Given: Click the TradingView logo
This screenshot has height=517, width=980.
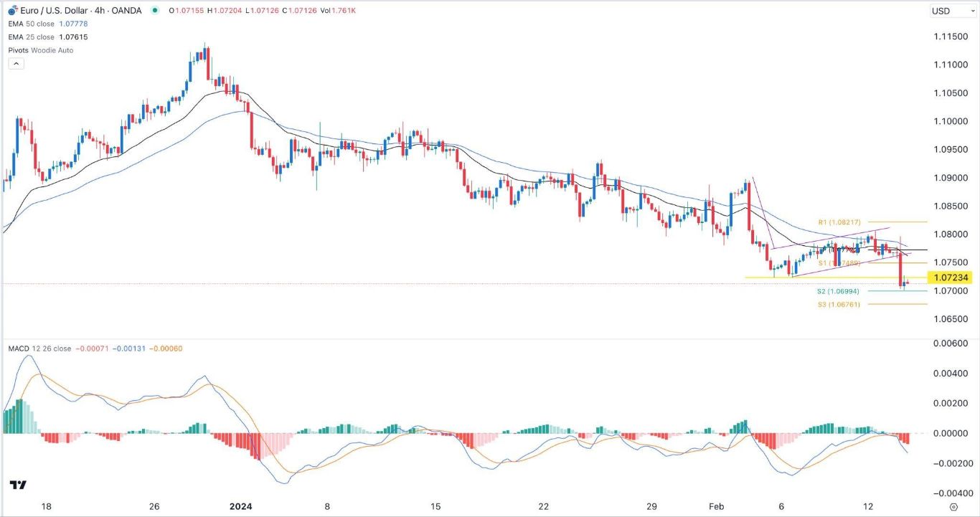Looking at the screenshot, I should tap(19, 485).
